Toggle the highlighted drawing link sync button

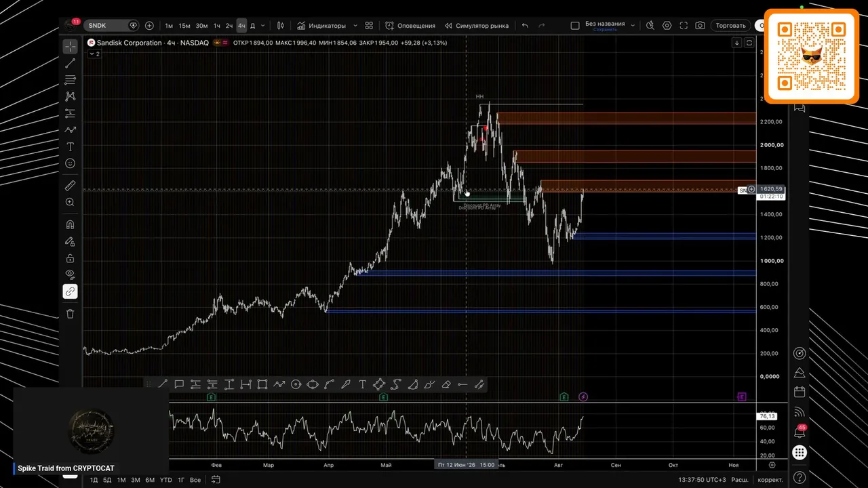tap(70, 291)
